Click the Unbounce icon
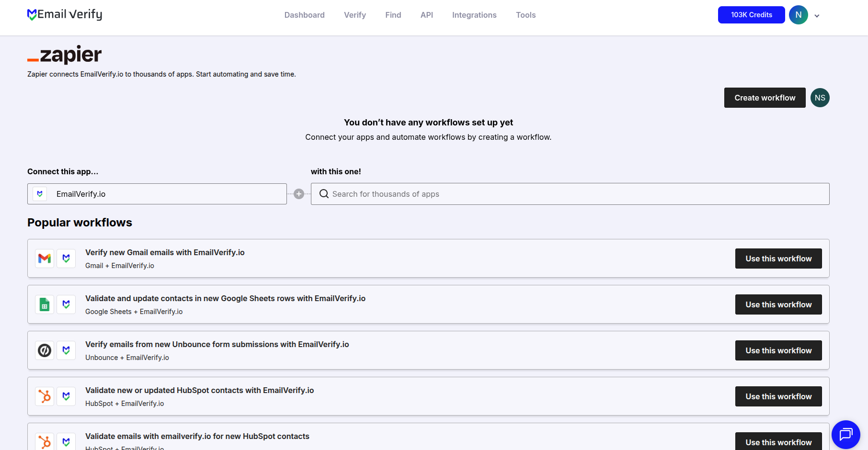This screenshot has width=868, height=450. point(45,350)
